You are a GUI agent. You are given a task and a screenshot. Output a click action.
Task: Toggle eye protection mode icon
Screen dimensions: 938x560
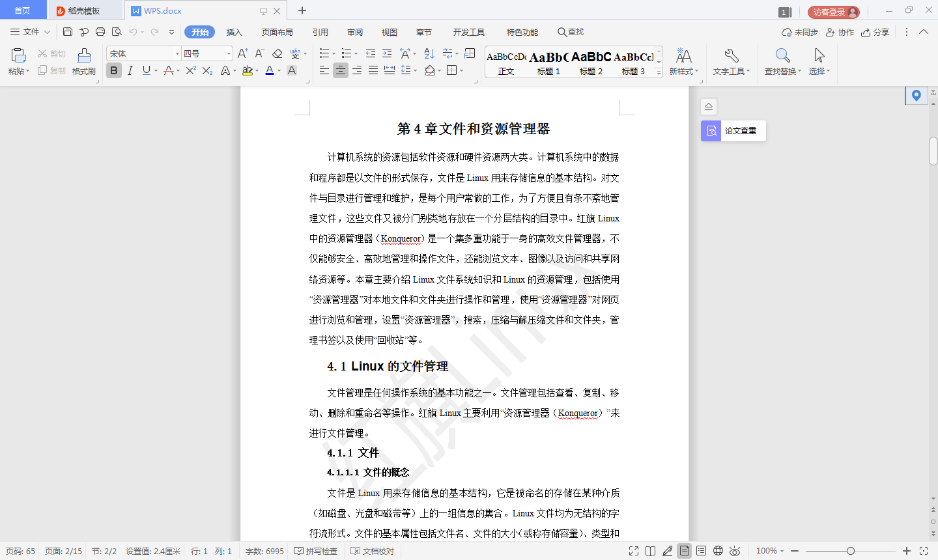click(735, 551)
